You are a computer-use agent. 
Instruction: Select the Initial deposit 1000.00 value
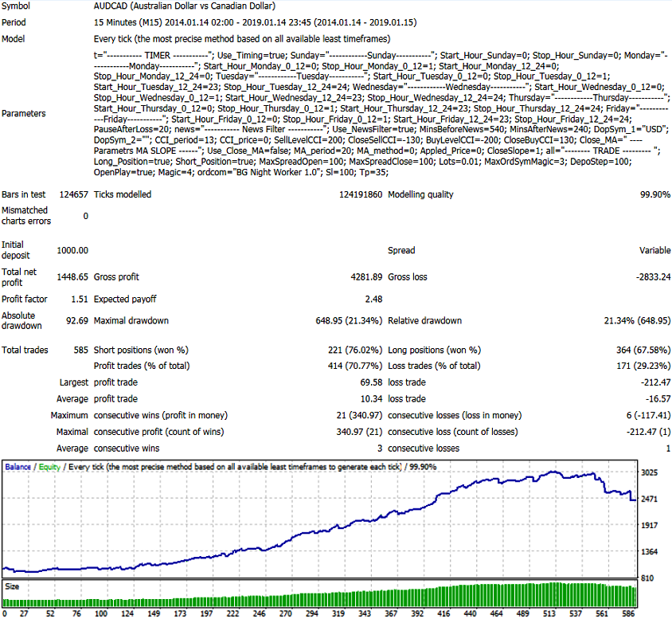click(72, 250)
